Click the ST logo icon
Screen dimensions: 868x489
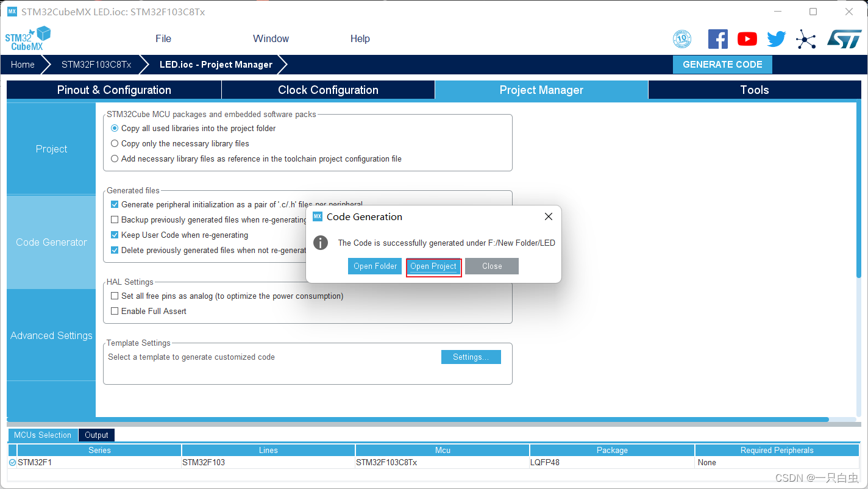(x=844, y=39)
